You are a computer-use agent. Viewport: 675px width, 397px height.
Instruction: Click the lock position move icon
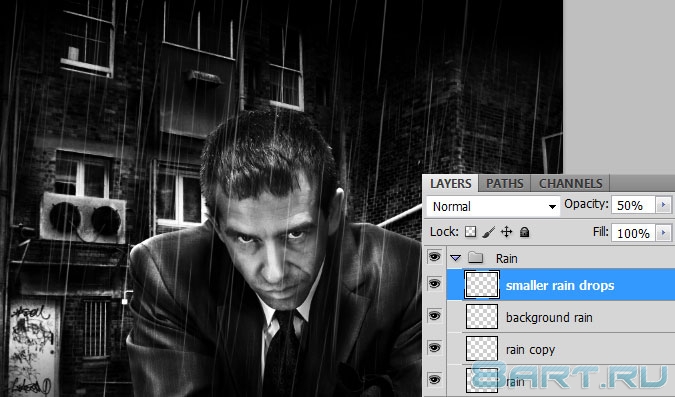click(507, 232)
